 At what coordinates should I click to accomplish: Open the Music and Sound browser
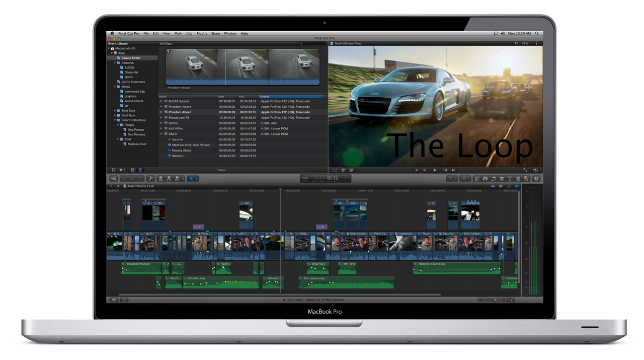pos(494,179)
